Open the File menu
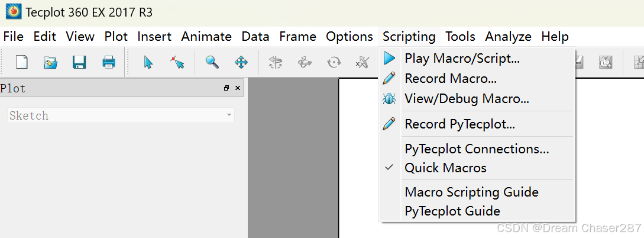 14,37
